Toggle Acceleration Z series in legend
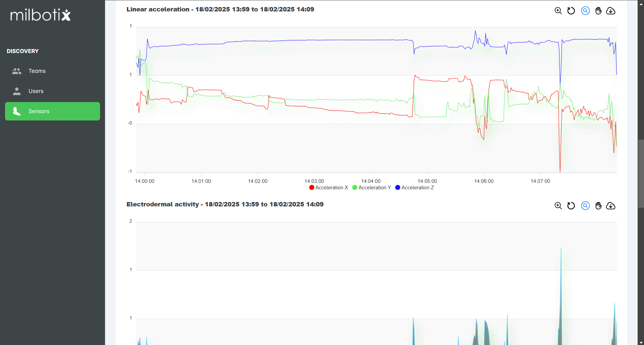The height and width of the screenshot is (345, 644). coord(415,188)
